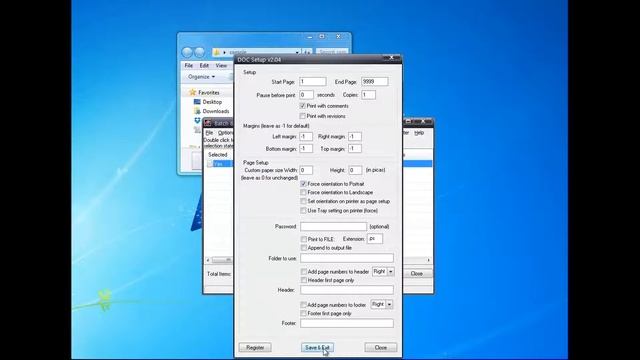640x360 pixels.
Task: Enable Add page numbers to header
Action: pyautogui.click(x=304, y=272)
